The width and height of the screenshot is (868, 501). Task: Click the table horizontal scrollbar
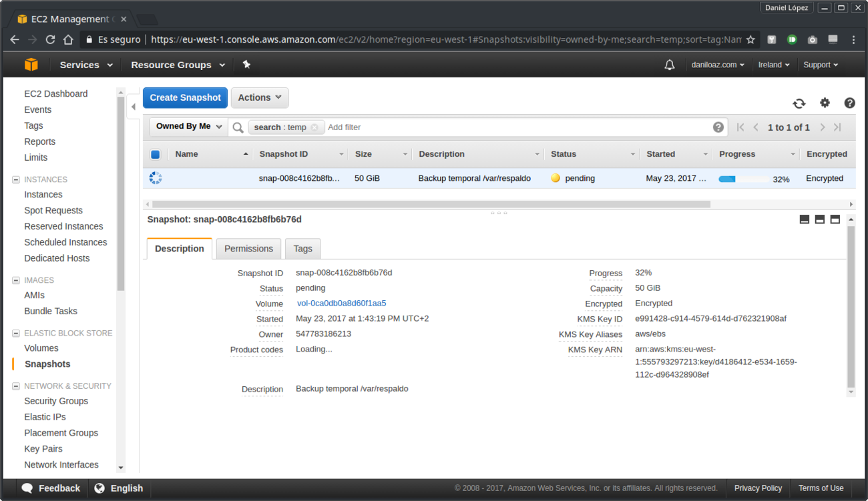(431, 204)
